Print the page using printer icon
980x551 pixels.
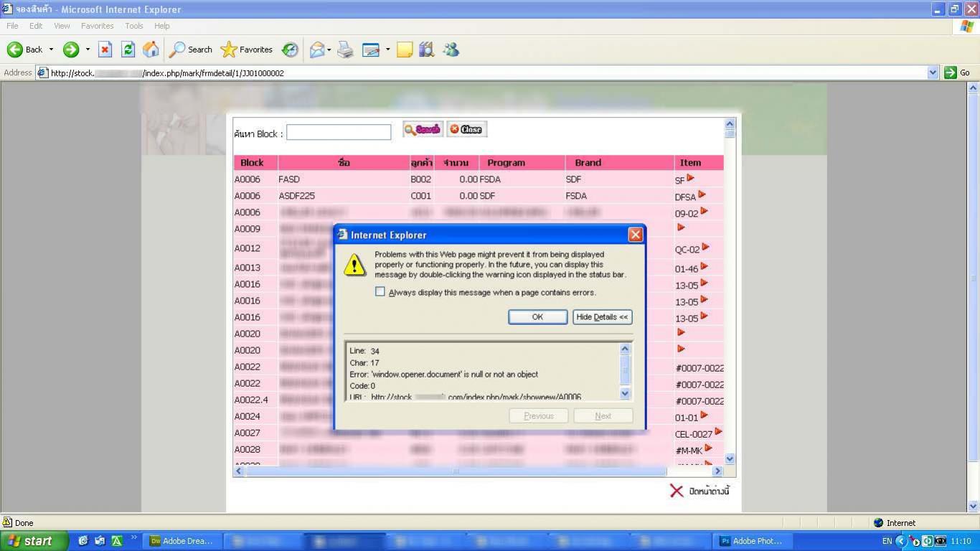(346, 50)
